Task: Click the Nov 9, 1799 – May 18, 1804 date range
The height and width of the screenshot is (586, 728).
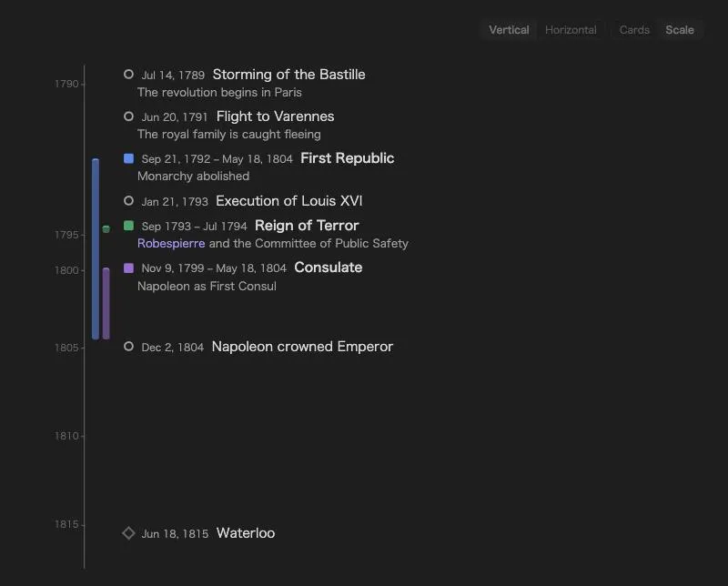Action: [214, 268]
